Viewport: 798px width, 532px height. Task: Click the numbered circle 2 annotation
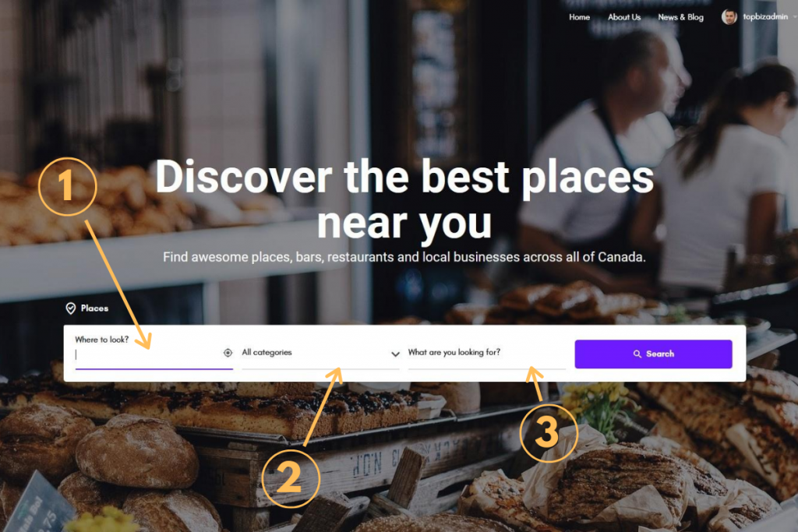pos(290,478)
